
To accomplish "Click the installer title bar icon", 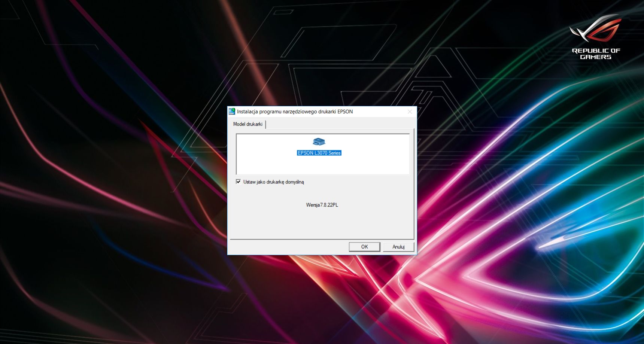I will click(232, 112).
